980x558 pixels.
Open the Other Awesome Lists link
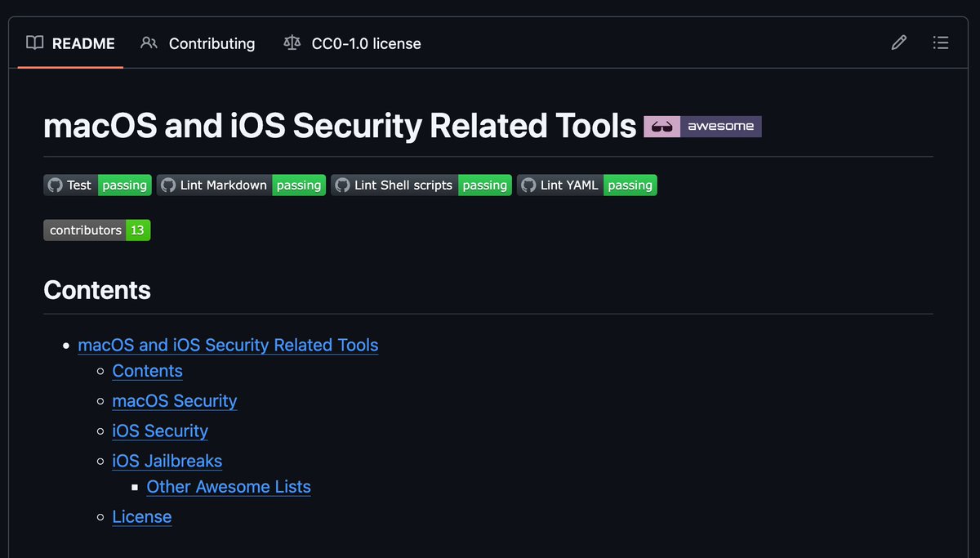click(x=229, y=487)
